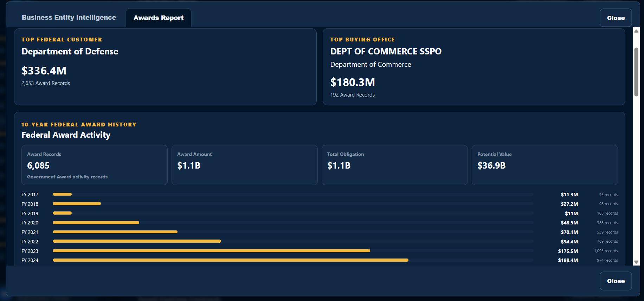Click the 6,085 award records count

pos(38,165)
